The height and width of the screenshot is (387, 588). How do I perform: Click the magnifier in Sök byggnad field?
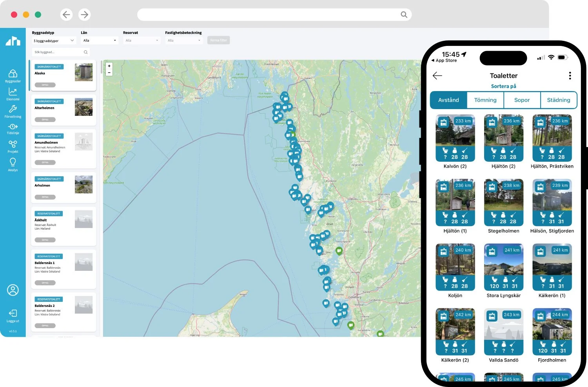pyautogui.click(x=85, y=52)
